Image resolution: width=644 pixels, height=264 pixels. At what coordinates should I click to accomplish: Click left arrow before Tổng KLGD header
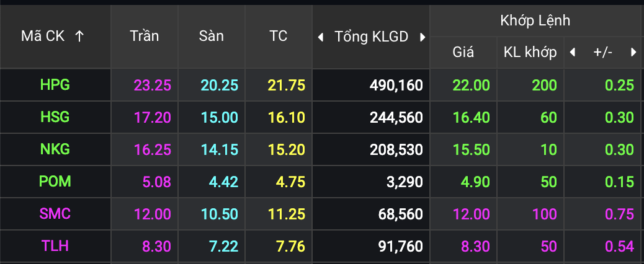click(320, 37)
